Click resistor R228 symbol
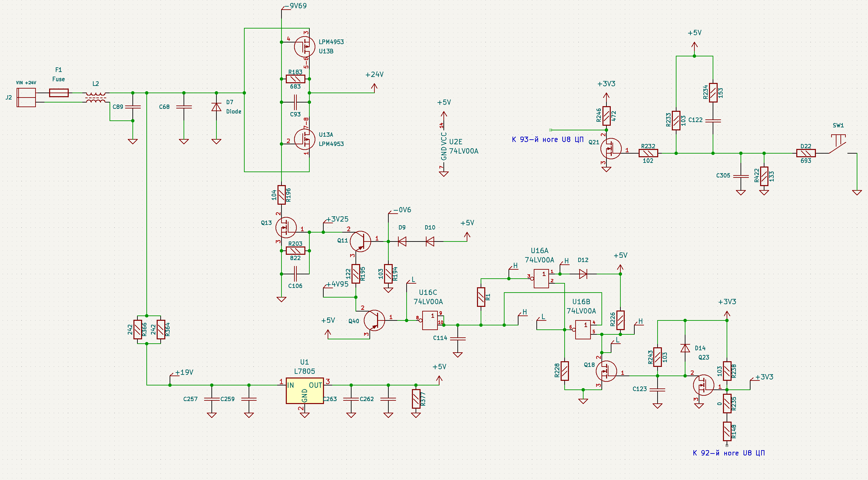This screenshot has width=868, height=480. pyautogui.click(x=565, y=371)
